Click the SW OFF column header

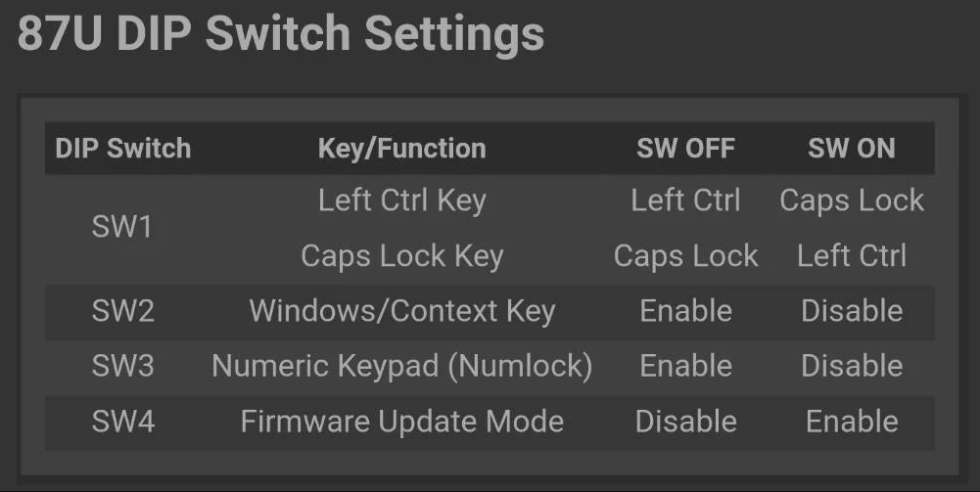(x=685, y=149)
